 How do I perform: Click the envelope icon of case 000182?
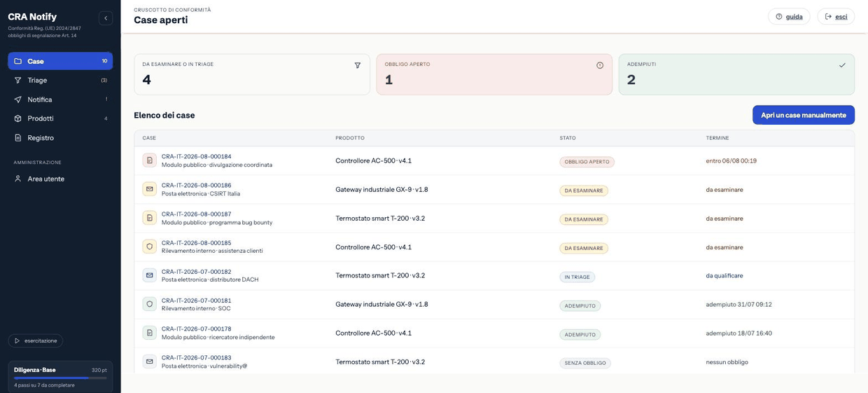[149, 276]
